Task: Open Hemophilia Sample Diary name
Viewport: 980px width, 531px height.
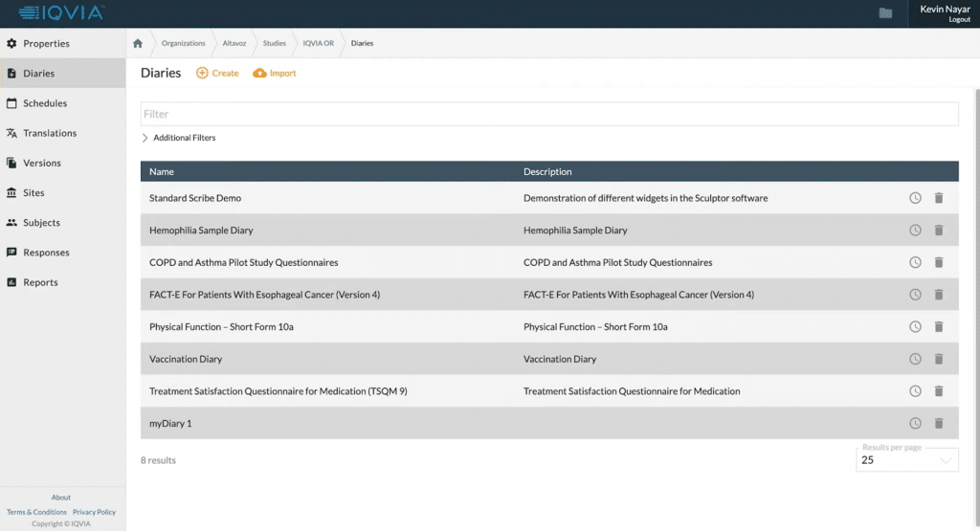Action: click(201, 230)
